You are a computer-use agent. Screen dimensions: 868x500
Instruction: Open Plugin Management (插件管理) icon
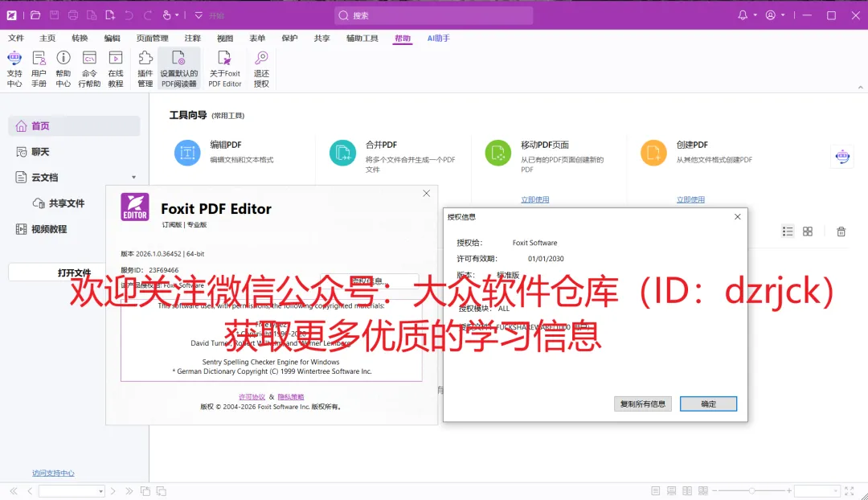coord(145,68)
